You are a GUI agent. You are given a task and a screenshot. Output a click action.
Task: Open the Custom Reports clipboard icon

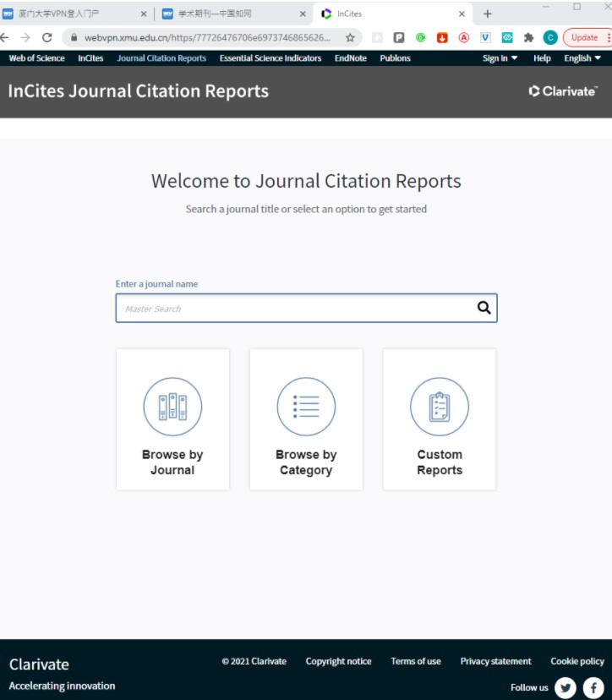click(x=440, y=407)
